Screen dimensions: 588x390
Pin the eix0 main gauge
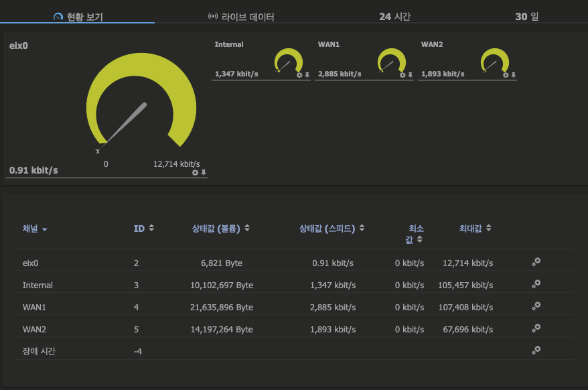point(204,173)
